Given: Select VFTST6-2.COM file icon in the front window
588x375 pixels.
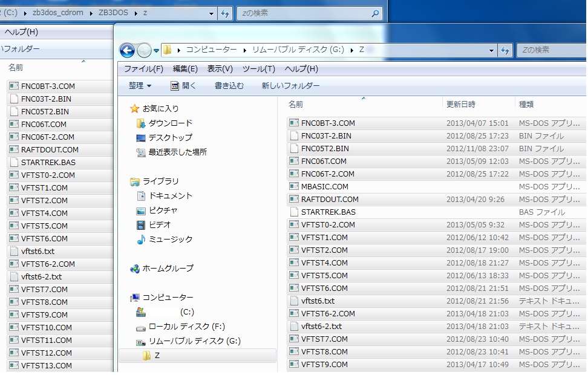Looking at the screenshot, I should 294,313.
